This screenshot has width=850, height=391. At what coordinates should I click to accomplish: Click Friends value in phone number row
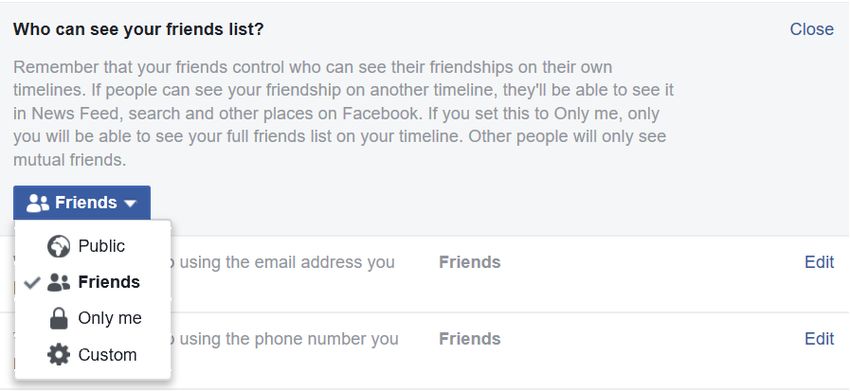[x=469, y=339]
